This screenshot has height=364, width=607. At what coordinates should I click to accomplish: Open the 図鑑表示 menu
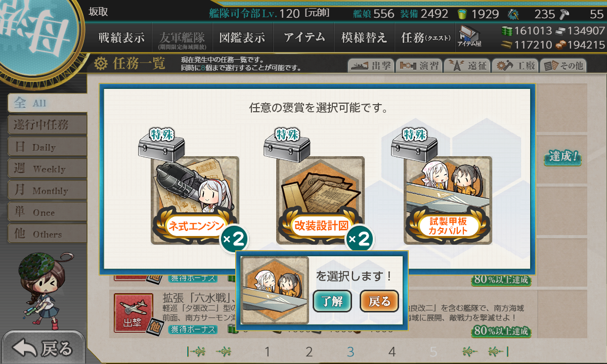[x=242, y=37]
